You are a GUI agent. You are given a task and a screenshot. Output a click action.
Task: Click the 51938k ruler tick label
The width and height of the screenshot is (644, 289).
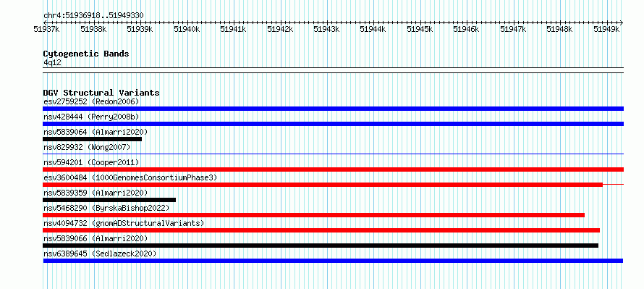tap(93, 29)
